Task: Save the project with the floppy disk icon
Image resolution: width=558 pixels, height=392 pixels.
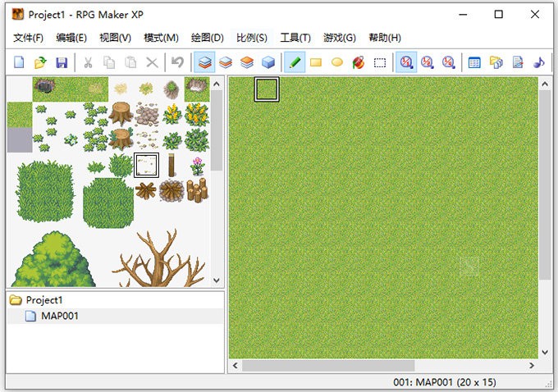Action: pos(61,62)
